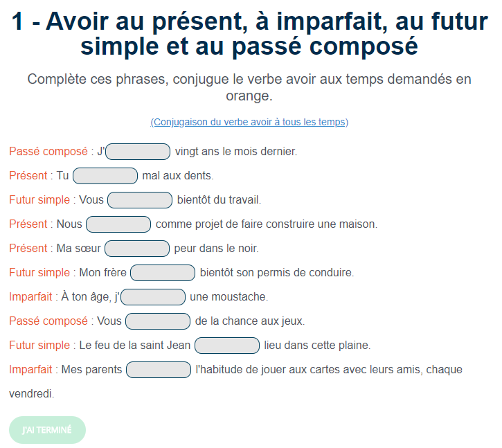Click the J'AI TERMINÉ button

(47, 430)
